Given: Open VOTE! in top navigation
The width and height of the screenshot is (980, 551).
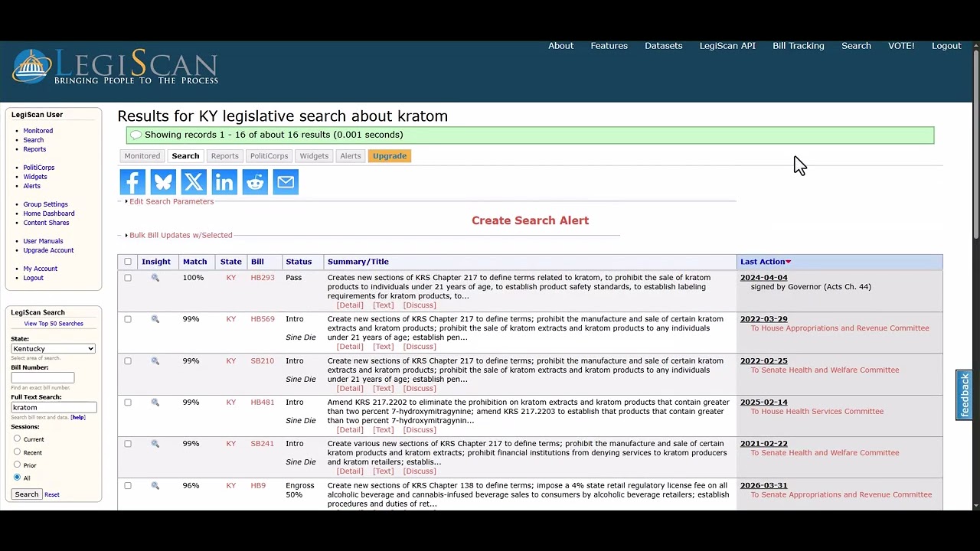Looking at the screenshot, I should [901, 46].
